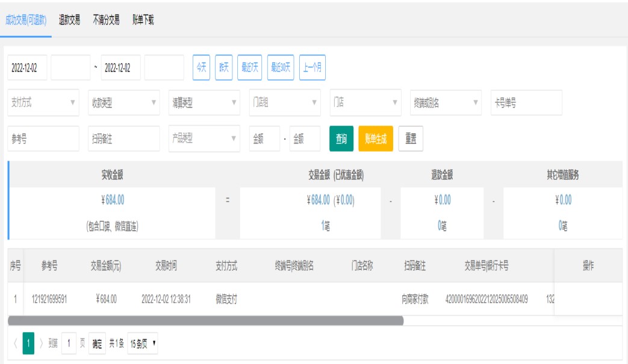Screen dimensions: 628x364
Task: Select the 成功交易(可退款) tab
Action: click(26, 20)
